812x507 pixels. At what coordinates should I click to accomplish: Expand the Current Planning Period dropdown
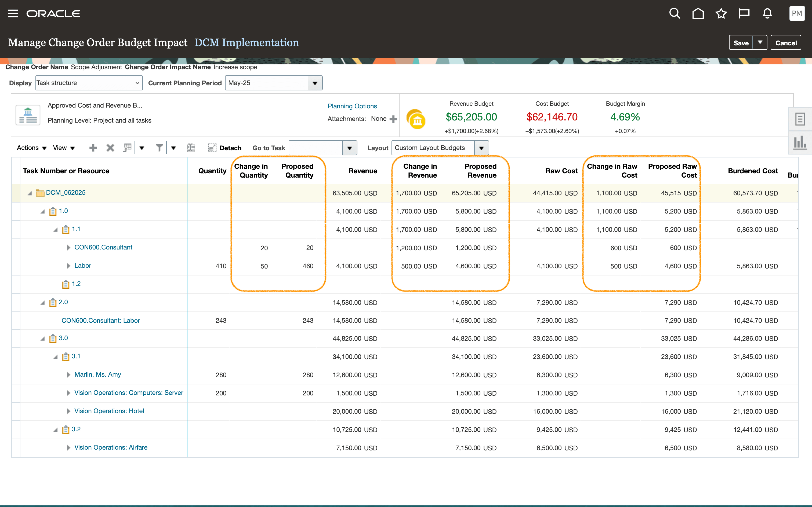pyautogui.click(x=315, y=83)
